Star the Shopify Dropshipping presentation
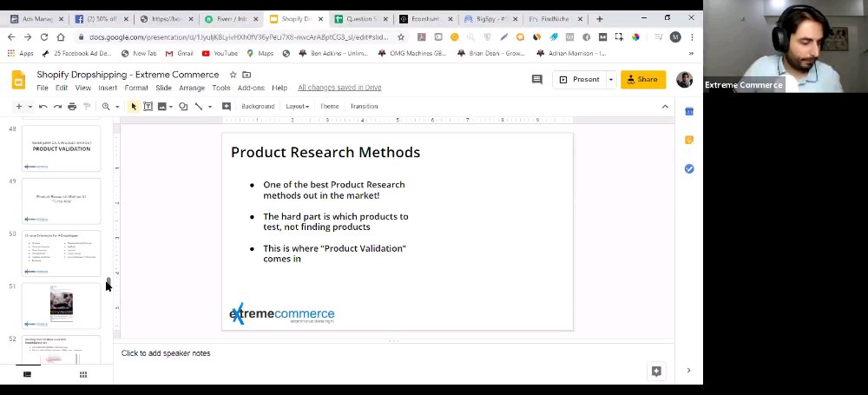Image resolution: width=868 pixels, height=395 pixels. click(233, 75)
